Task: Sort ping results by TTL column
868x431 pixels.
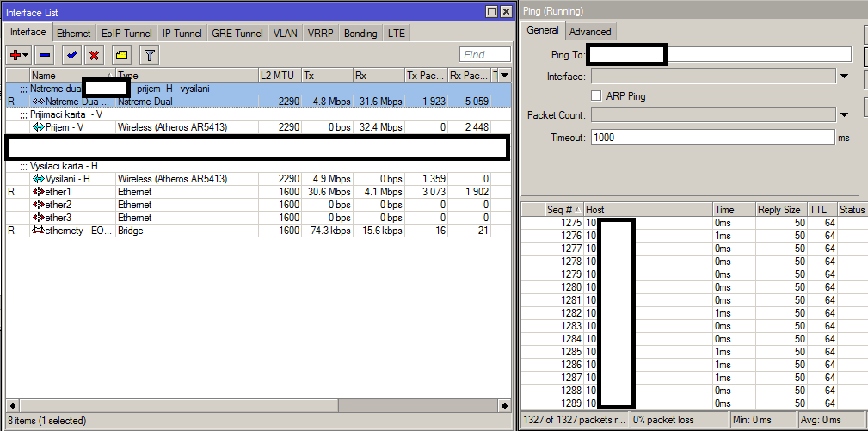Action: (822, 210)
